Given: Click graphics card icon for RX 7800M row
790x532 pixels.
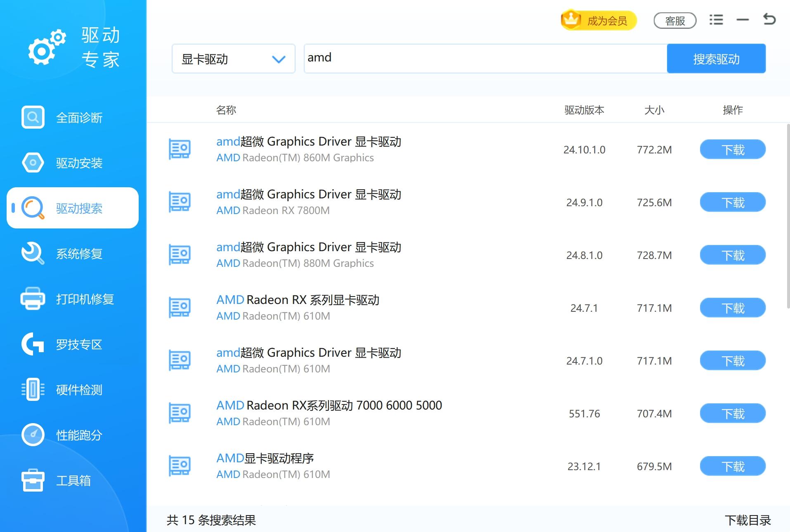Looking at the screenshot, I should (x=180, y=202).
